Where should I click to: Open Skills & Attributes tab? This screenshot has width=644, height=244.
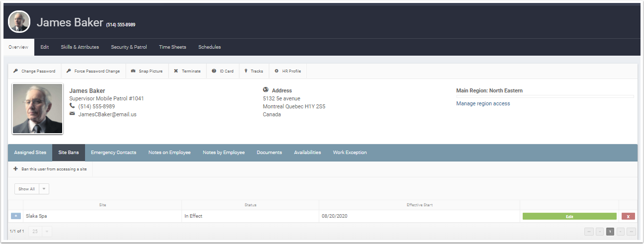[x=80, y=47]
